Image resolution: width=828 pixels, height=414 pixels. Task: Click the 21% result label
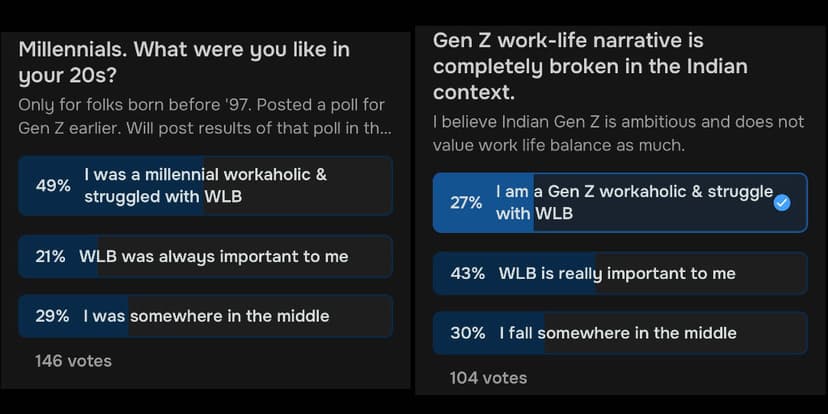tap(50, 257)
